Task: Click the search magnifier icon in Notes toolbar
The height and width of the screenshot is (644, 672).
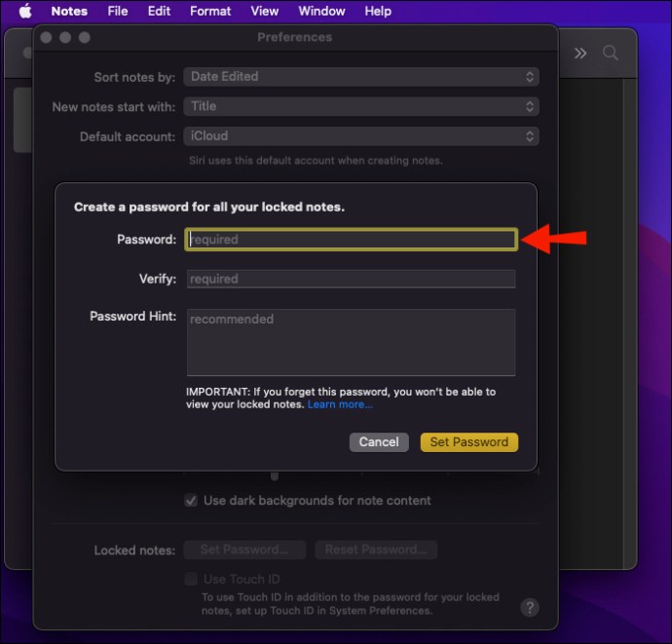Action: 611,54
